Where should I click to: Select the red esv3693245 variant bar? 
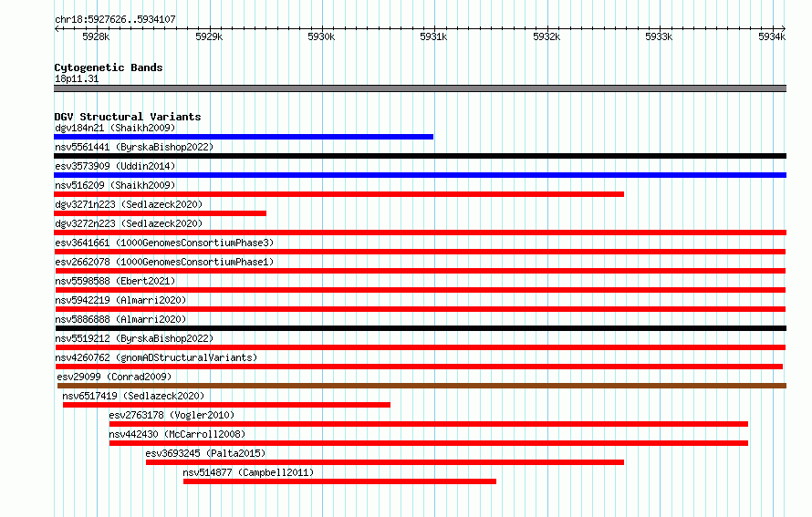pos(385,462)
